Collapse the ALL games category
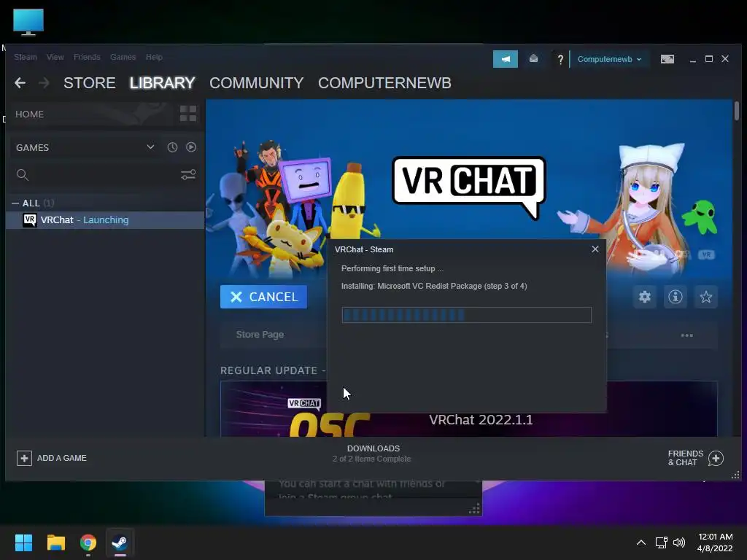 [x=15, y=203]
